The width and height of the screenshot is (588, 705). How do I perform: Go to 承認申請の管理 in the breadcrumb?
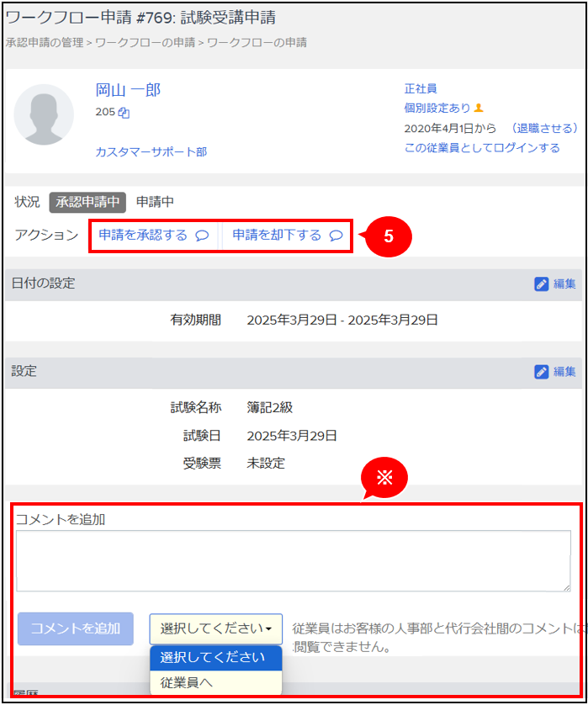tap(44, 42)
